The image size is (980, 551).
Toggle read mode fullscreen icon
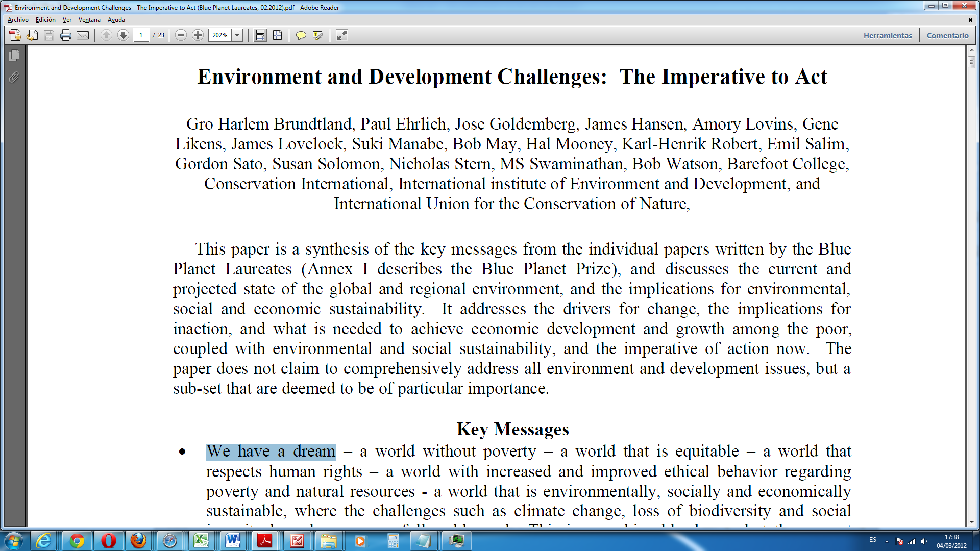coord(342,35)
